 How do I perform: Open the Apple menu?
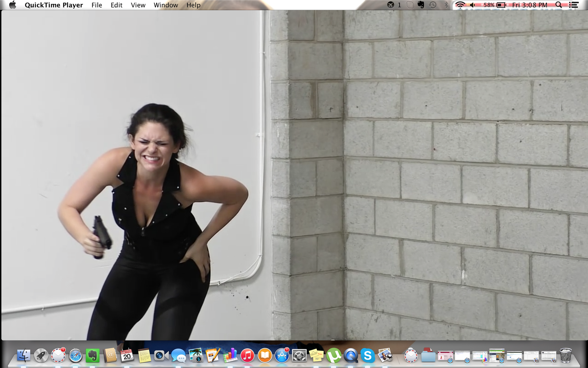pyautogui.click(x=13, y=5)
